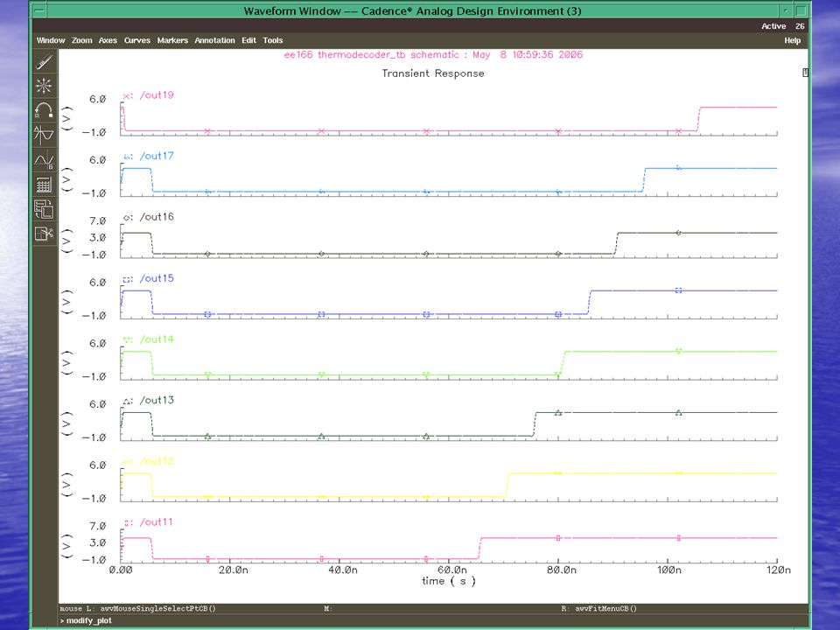This screenshot has width=840, height=630.
Task: Click the diamond marker on out16 at 100n
Action: point(678,233)
